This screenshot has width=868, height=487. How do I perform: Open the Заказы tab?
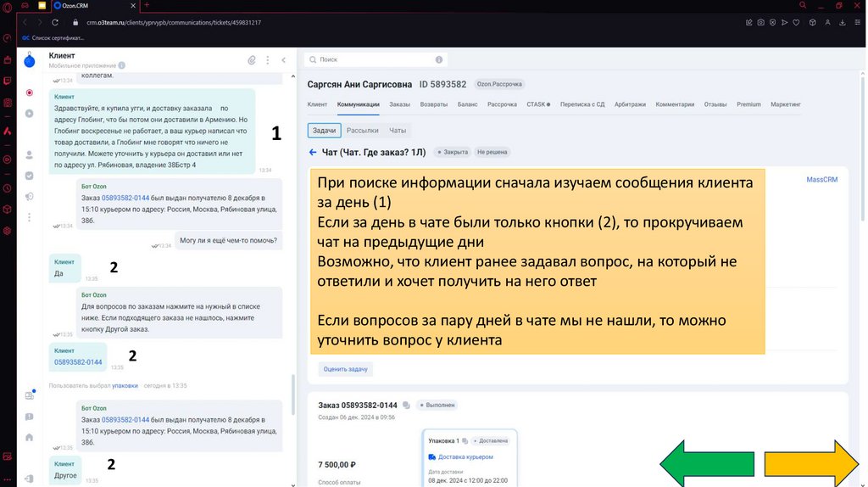tap(400, 104)
